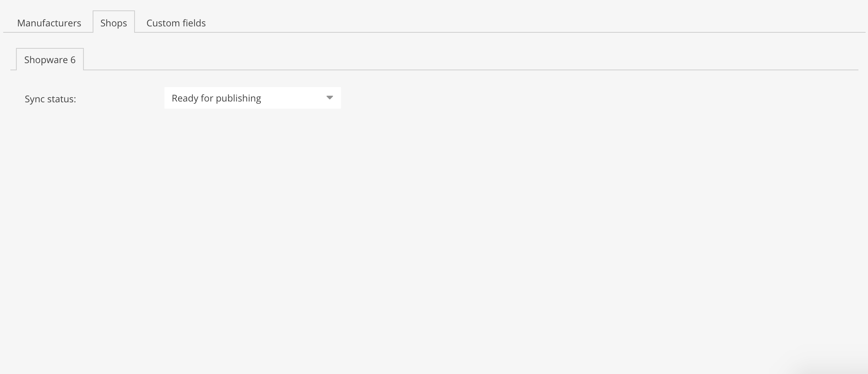Change the Sync status selection
The height and width of the screenshot is (374, 868).
pos(252,98)
